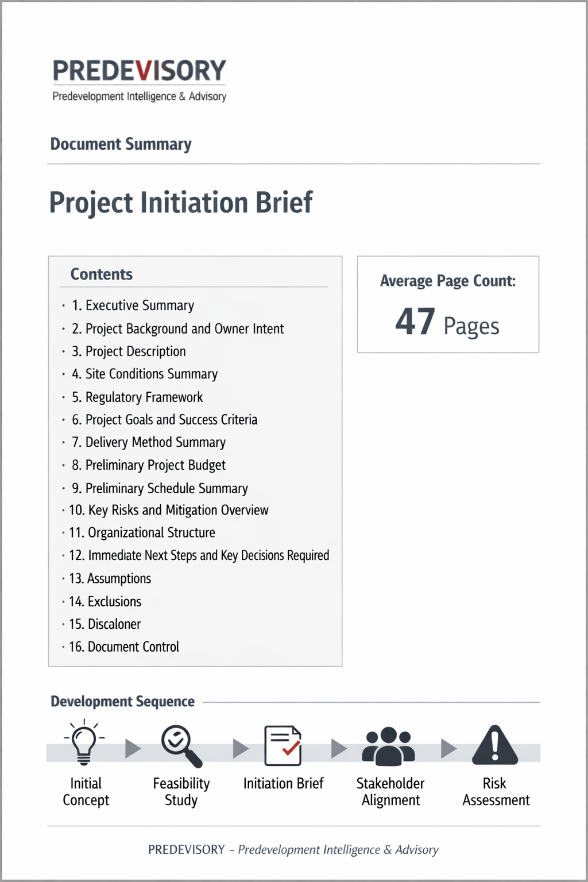This screenshot has width=588, height=882.
Task: Click the 'Contents' heading
Action: pos(102,274)
